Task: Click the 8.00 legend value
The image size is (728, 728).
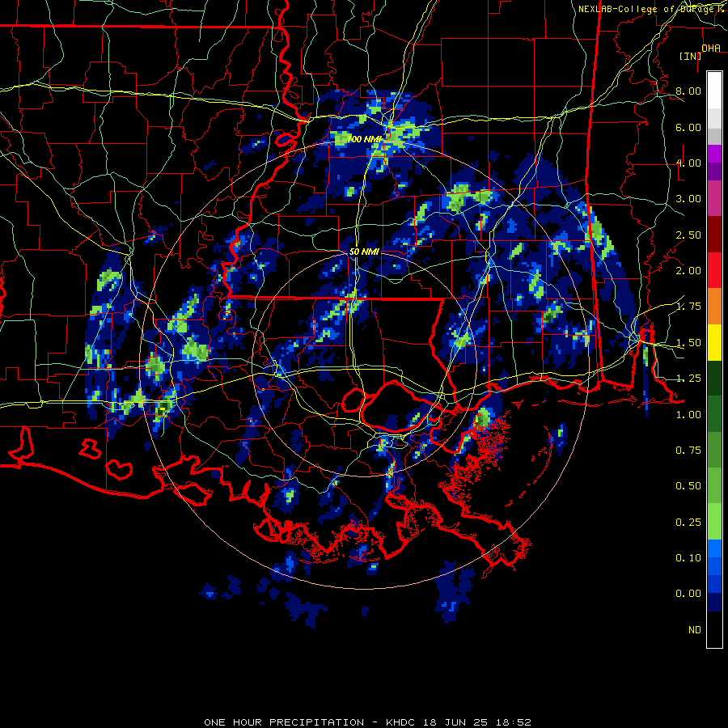Action: coord(688,91)
